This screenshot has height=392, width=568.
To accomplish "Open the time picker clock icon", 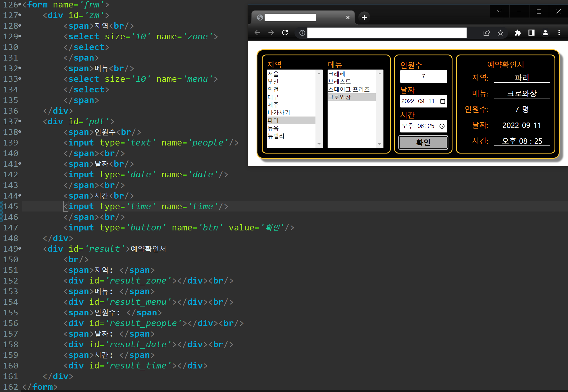I will [442, 126].
